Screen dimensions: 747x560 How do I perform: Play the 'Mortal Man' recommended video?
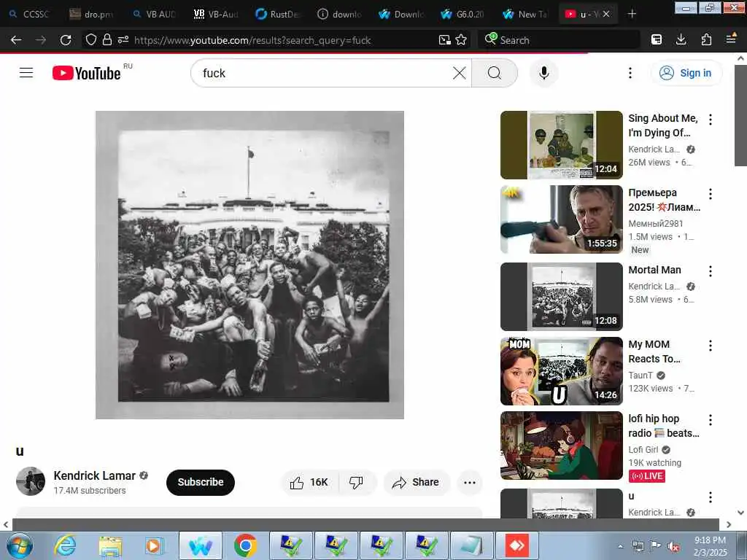pyautogui.click(x=562, y=296)
